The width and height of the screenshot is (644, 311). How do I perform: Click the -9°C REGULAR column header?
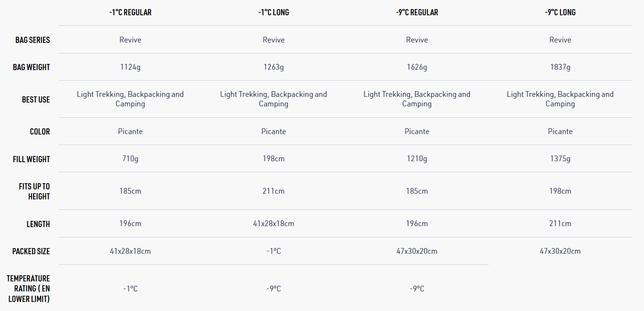pyautogui.click(x=417, y=12)
